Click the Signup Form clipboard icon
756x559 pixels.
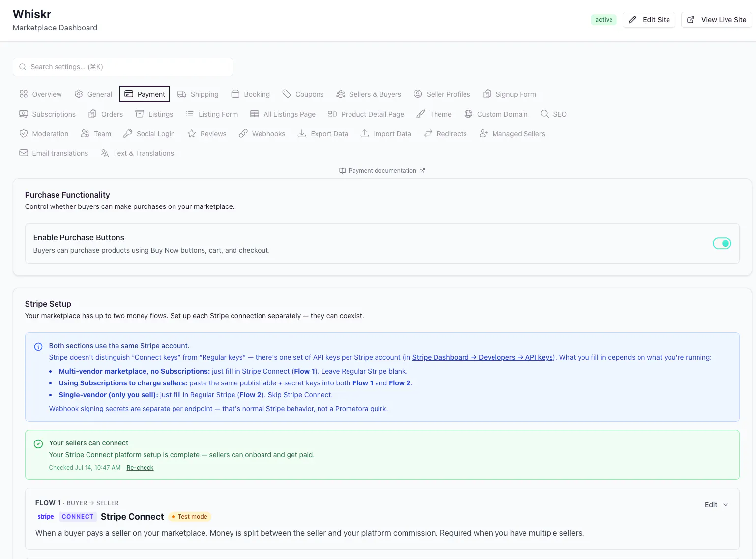coord(487,94)
